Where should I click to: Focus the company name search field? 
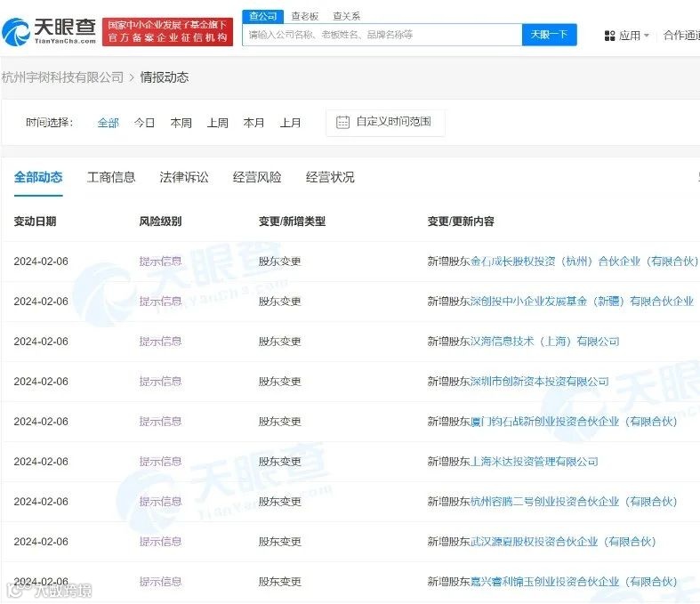click(382, 35)
